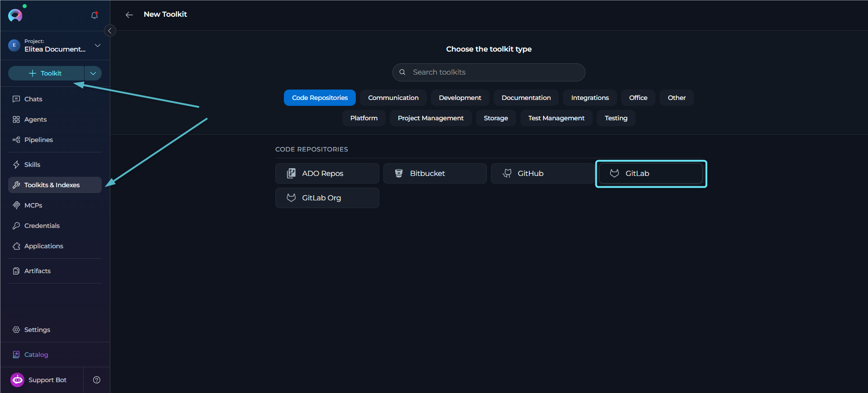Click the notifications bell icon
Image resolution: width=868 pixels, height=393 pixels.
pyautogui.click(x=94, y=15)
